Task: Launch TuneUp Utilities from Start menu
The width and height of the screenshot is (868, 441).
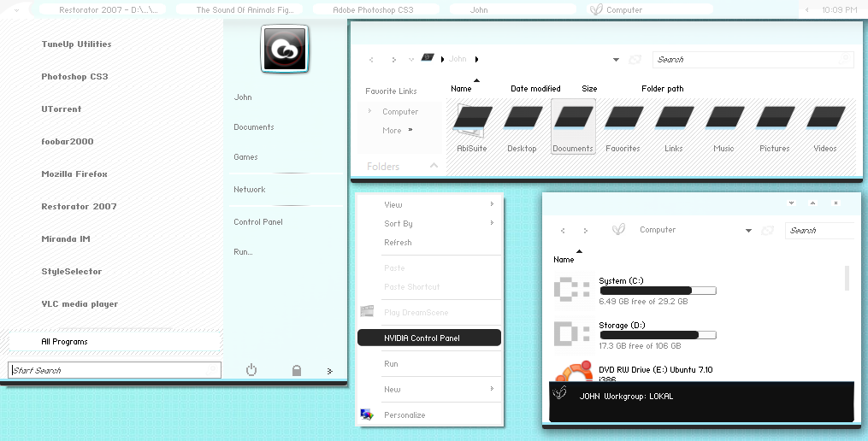Action: tap(76, 44)
